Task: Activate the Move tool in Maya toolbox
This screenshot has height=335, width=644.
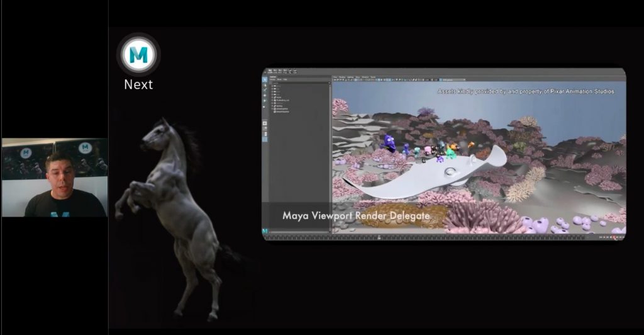Action: 265,95
